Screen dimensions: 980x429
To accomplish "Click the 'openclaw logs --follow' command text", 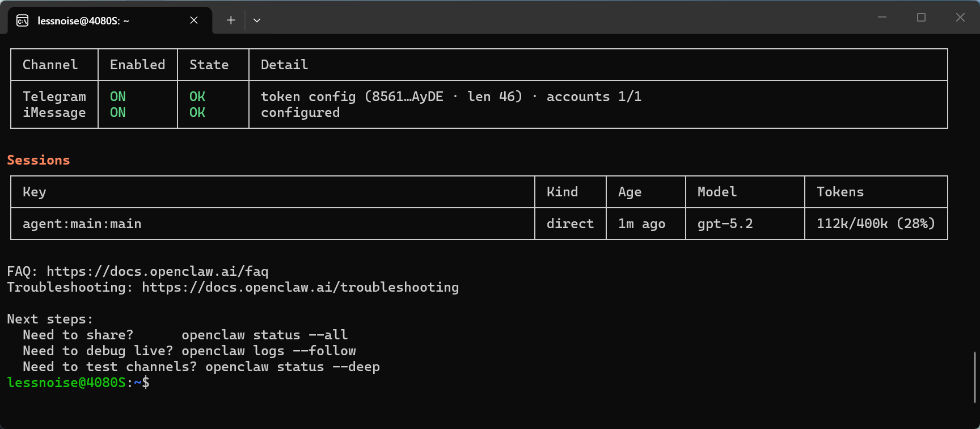I will (x=268, y=351).
